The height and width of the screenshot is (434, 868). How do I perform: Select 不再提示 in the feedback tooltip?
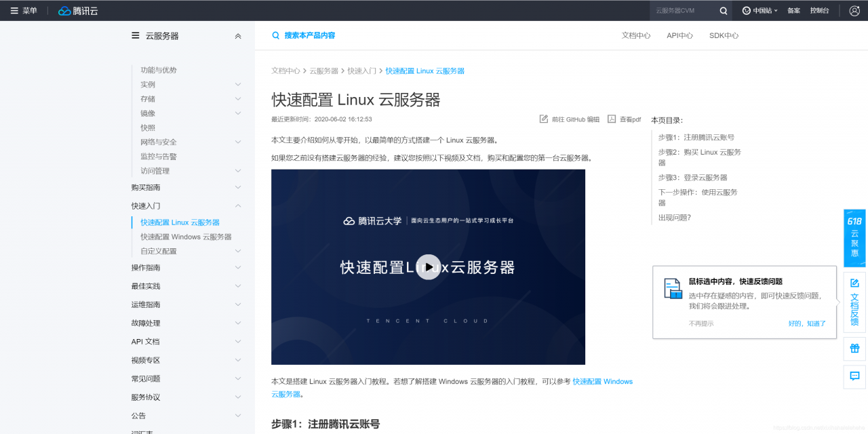click(x=701, y=323)
